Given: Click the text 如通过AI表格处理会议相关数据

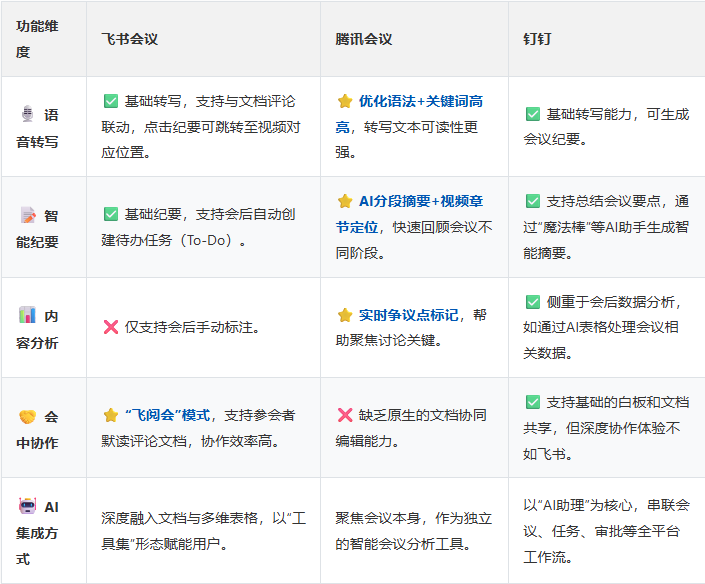Looking at the screenshot, I should pyautogui.click(x=601, y=340).
